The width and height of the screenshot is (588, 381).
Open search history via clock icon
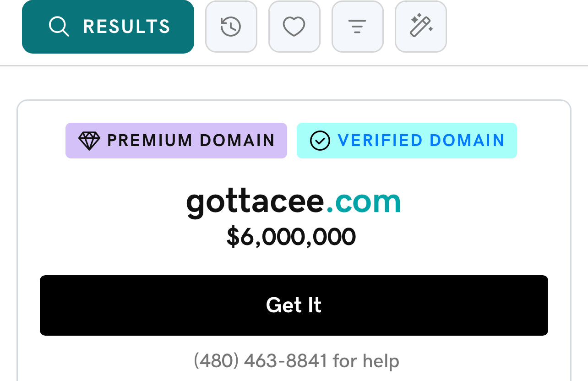(x=231, y=27)
